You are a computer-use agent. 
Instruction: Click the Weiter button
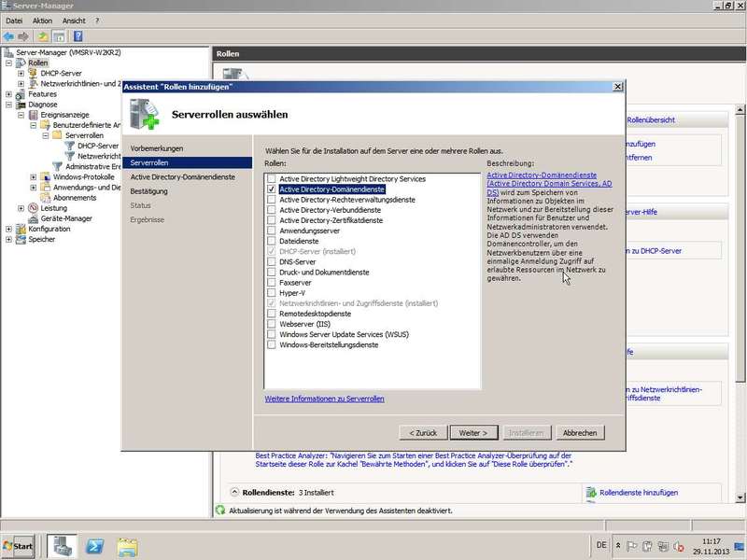pyautogui.click(x=473, y=433)
